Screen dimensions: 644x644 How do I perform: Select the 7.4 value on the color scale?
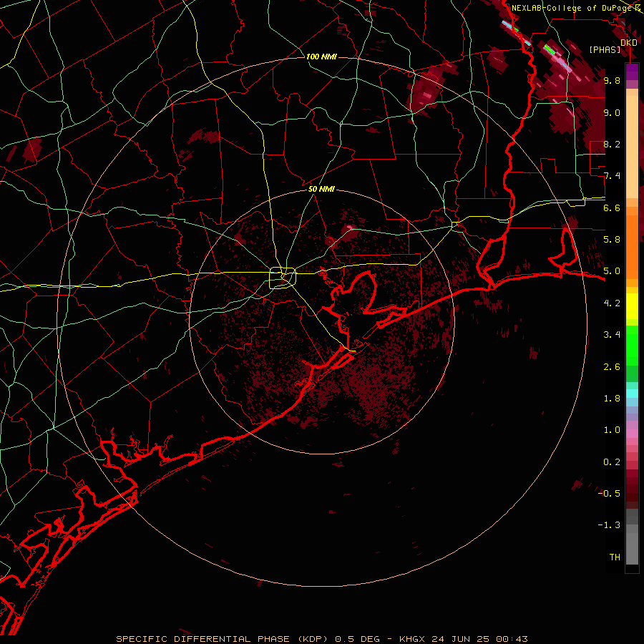[612, 176]
